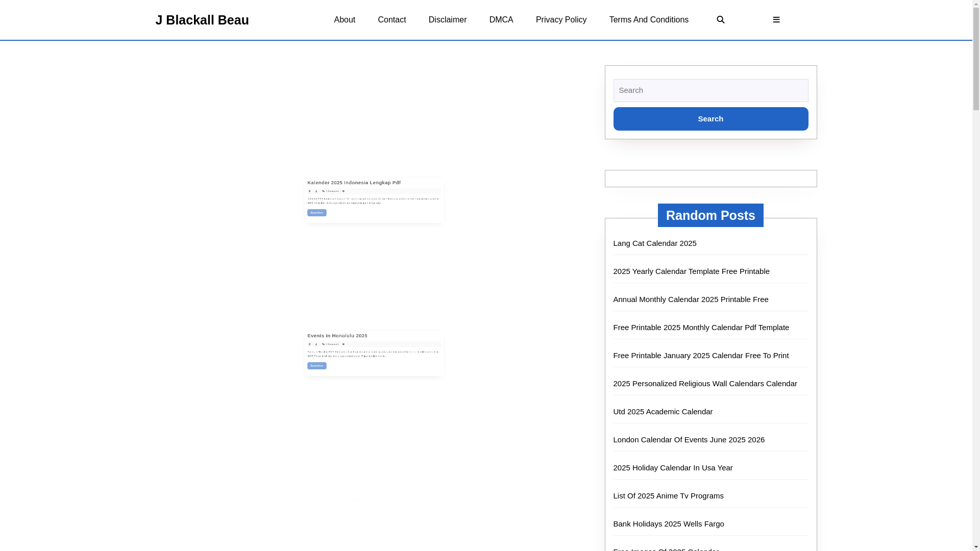Open Utd 2025 Academic Calendar link

[x=663, y=412]
